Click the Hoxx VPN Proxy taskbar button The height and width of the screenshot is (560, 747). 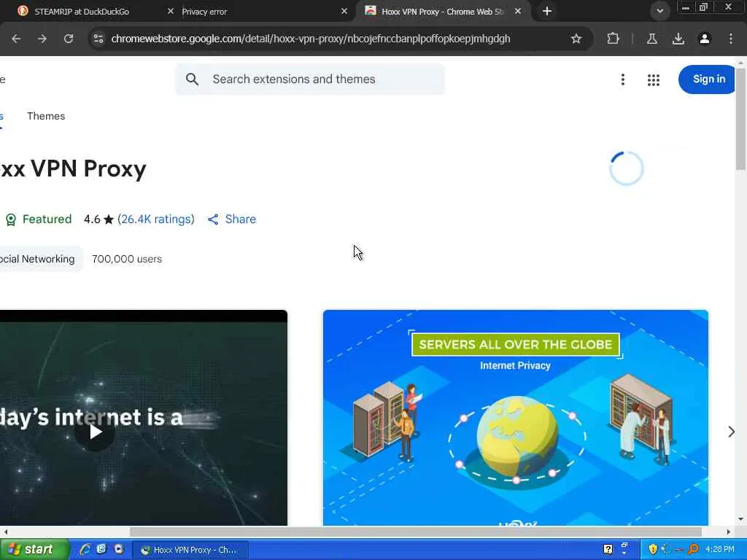coord(190,550)
